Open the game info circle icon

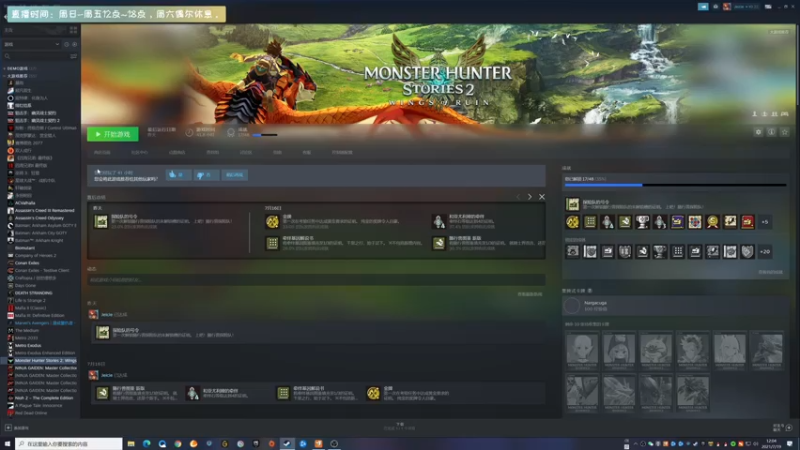771,132
